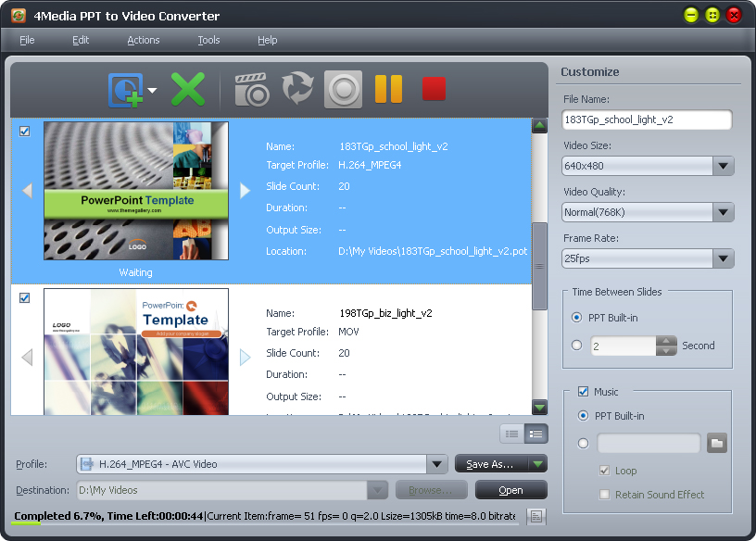Expand the Destination dropdown arrow

coord(377,490)
